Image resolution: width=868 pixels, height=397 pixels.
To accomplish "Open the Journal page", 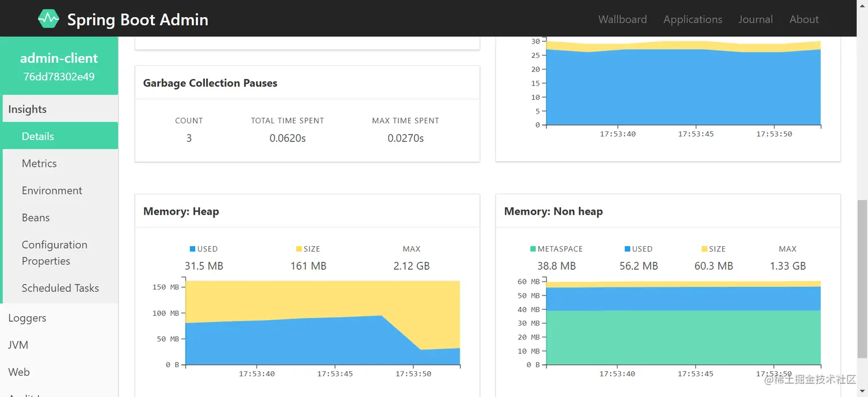I will pos(755,19).
